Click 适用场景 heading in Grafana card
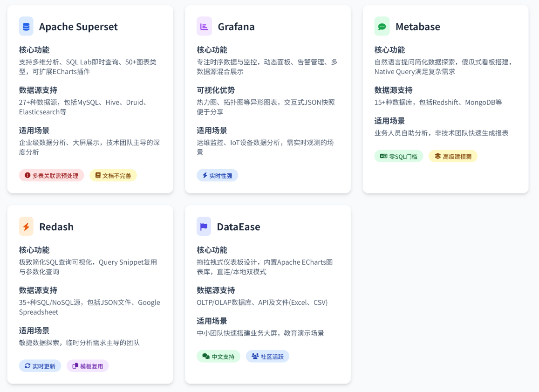Image resolution: width=539 pixels, height=392 pixels. (x=212, y=131)
